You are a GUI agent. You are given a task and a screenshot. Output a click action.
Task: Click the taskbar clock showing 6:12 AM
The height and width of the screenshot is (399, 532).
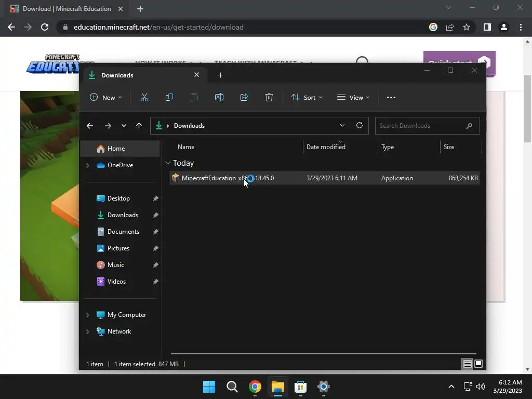[x=508, y=387]
